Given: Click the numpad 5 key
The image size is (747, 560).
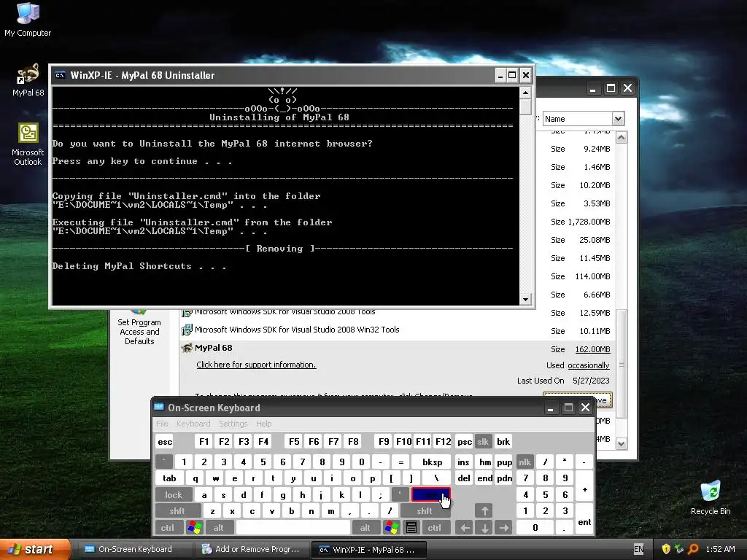Looking at the screenshot, I should (x=545, y=495).
